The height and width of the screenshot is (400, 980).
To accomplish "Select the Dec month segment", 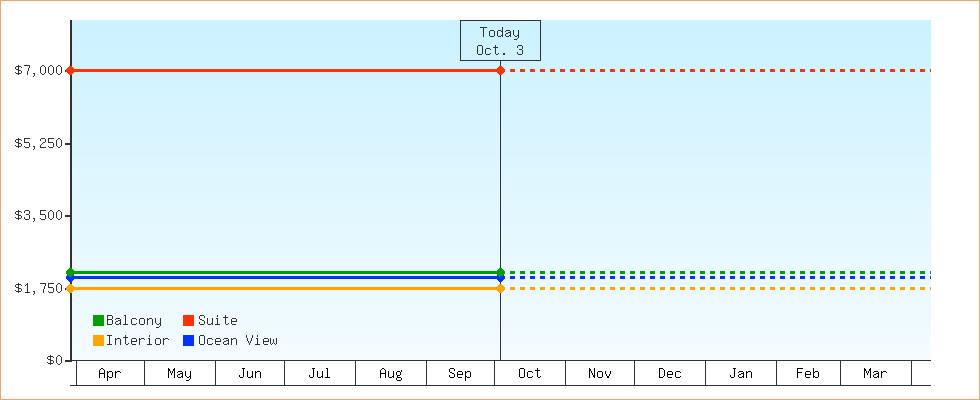I will [x=670, y=373].
